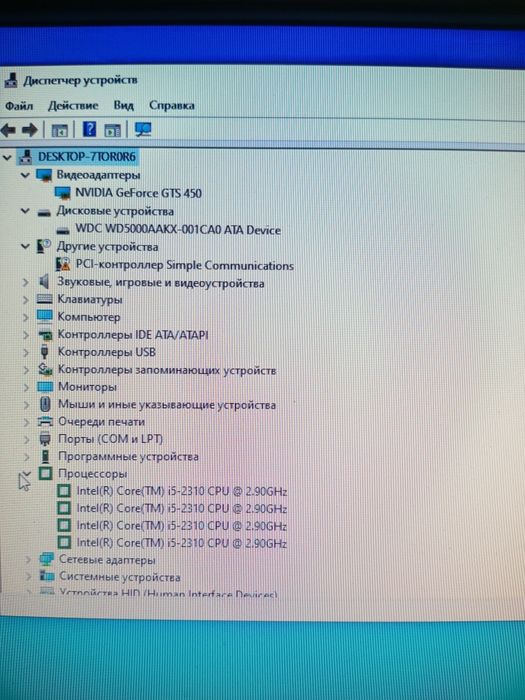Collapse the Дисковые устройства category
The height and width of the screenshot is (700, 525).
coord(25,211)
